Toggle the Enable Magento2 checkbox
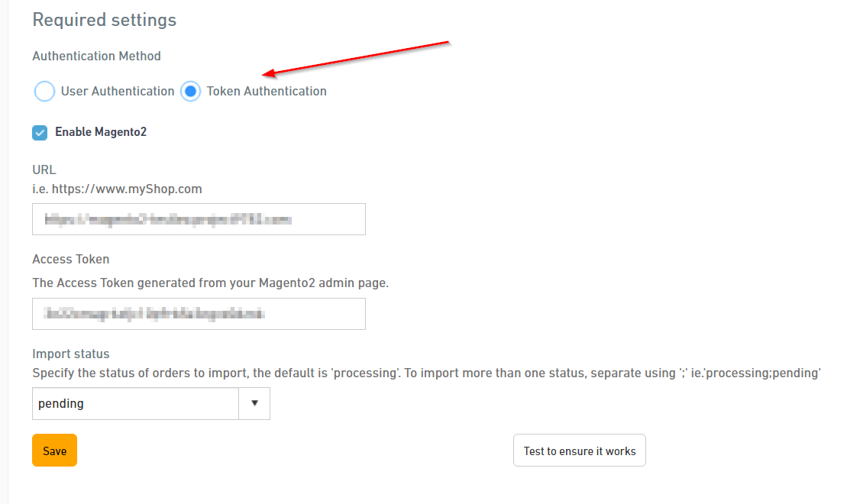 pos(40,133)
